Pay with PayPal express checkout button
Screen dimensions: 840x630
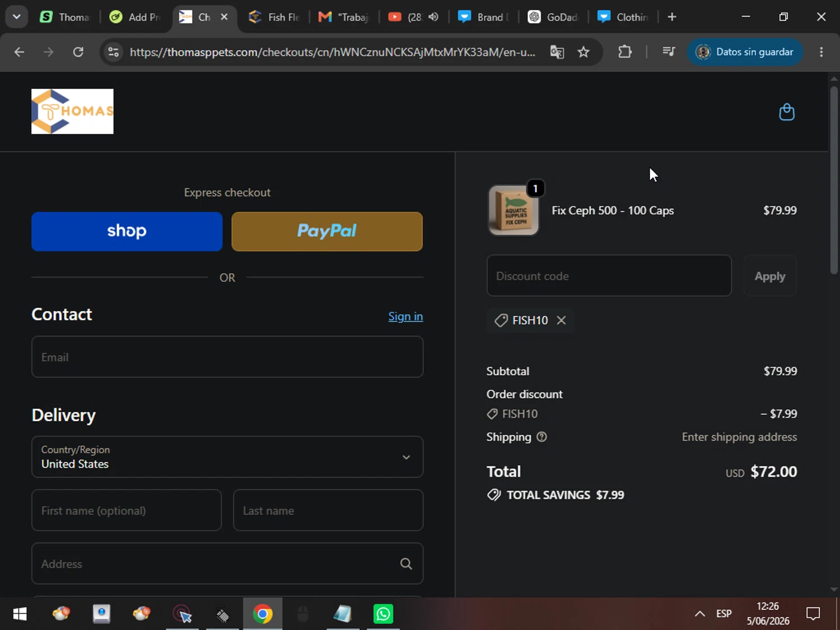click(327, 231)
